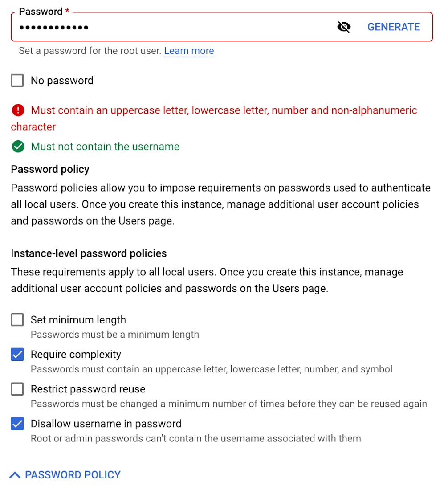
Task: Disable Disallow username in password
Action: (17, 424)
